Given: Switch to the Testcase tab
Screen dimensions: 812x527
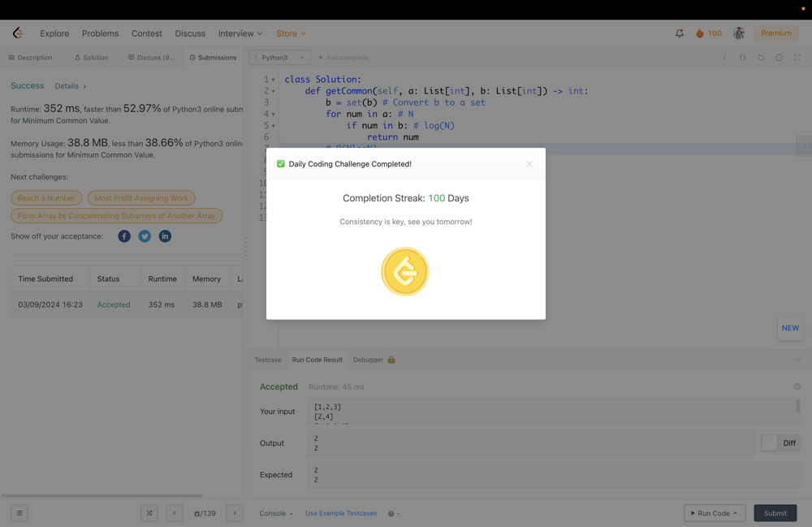Looking at the screenshot, I should 268,360.
